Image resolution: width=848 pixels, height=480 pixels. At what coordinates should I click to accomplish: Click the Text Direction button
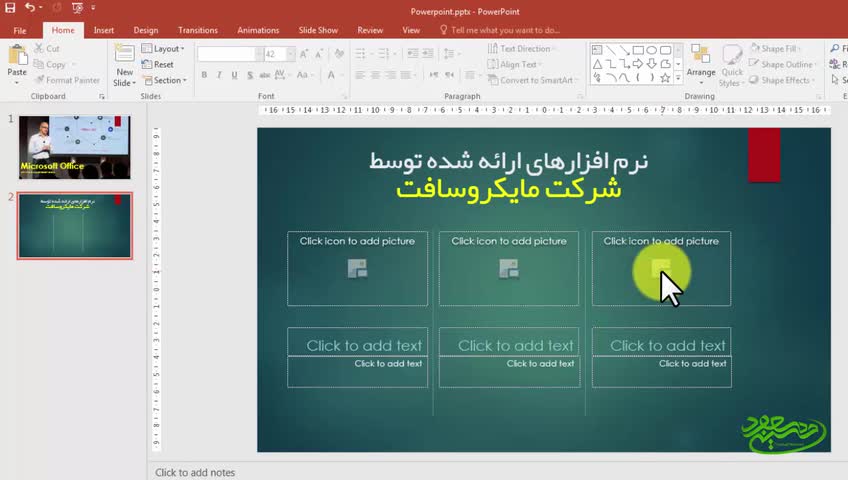(522, 49)
